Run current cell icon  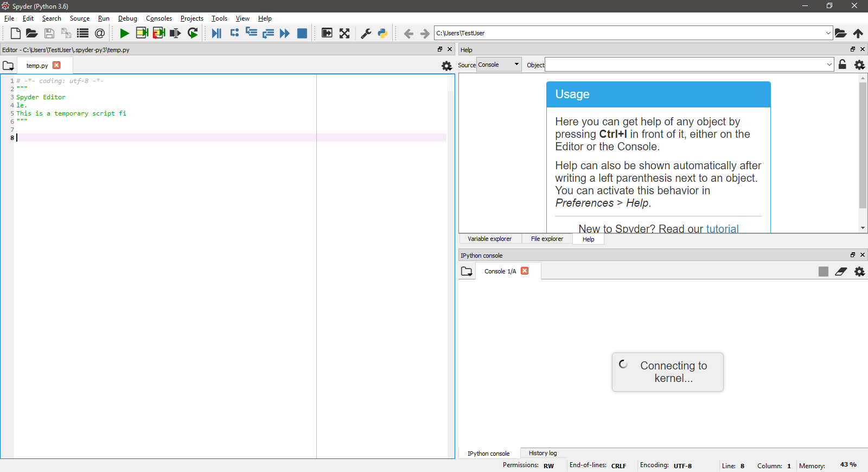142,33
